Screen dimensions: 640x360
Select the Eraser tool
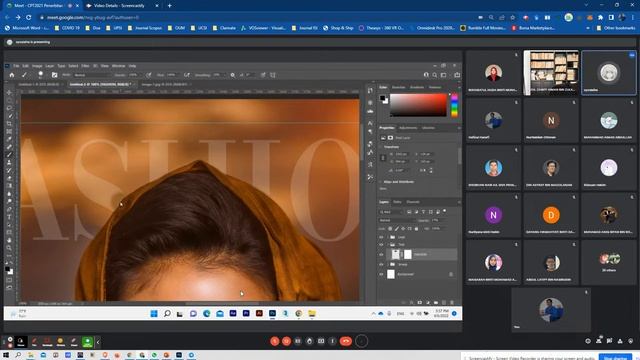[9, 178]
